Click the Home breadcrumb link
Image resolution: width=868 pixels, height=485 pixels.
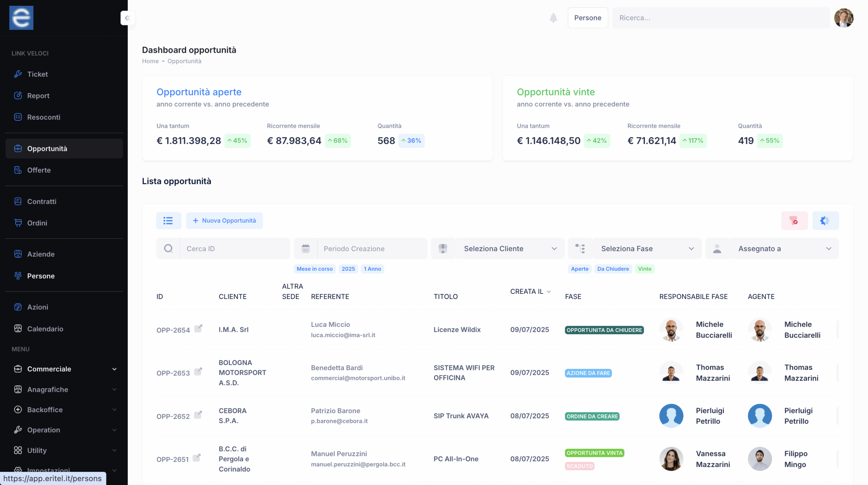pos(150,61)
